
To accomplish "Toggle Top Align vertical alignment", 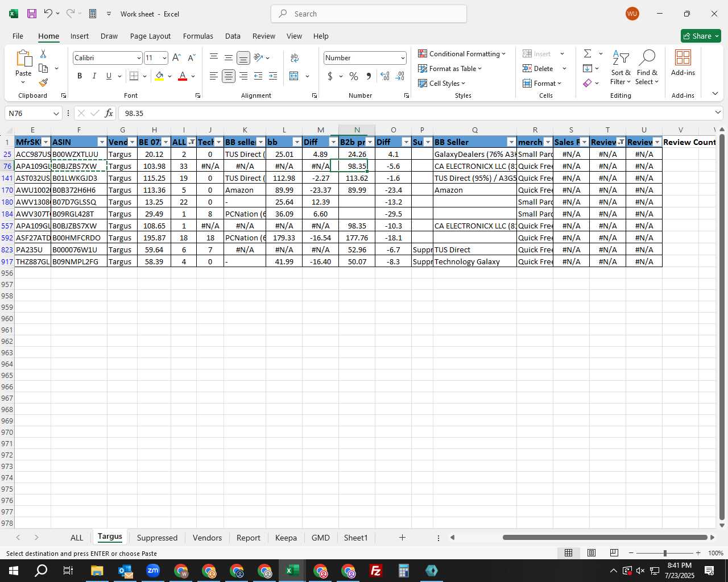I will (214, 58).
